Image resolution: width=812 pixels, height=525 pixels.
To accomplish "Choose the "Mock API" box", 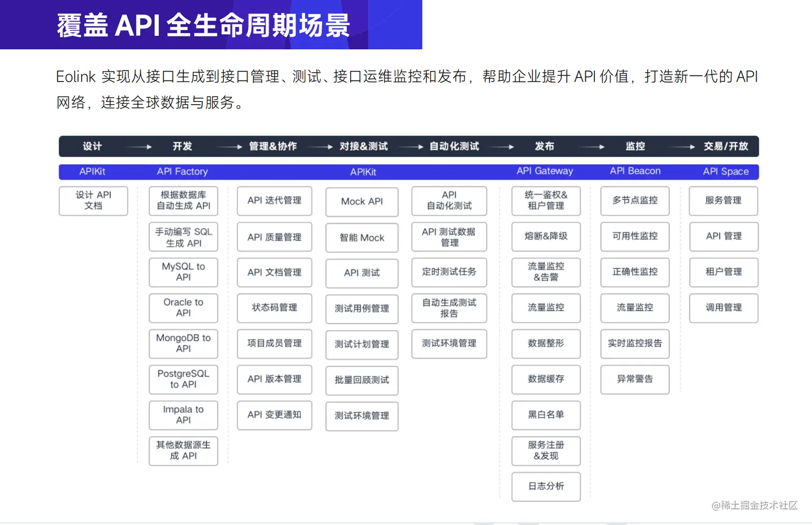I will tap(362, 202).
